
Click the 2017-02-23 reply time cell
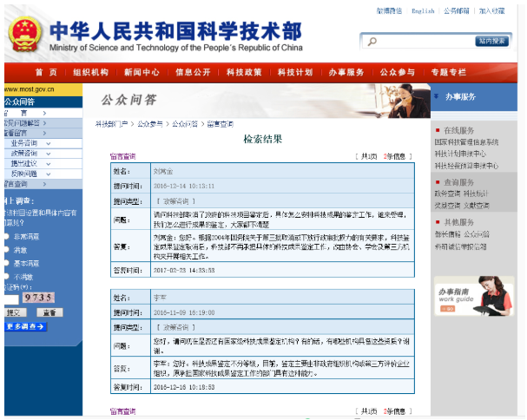282,270
